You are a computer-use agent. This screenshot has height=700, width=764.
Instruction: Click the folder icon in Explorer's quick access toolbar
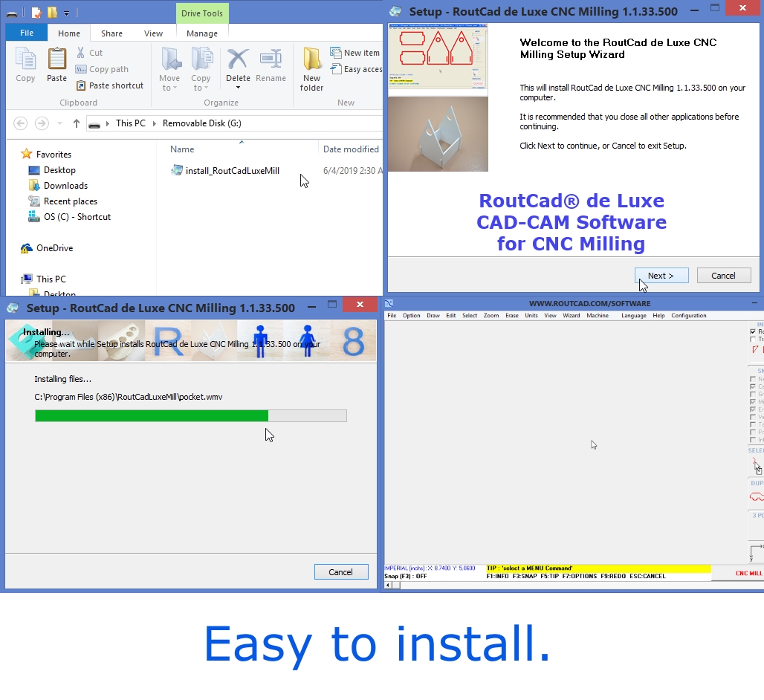click(x=52, y=13)
